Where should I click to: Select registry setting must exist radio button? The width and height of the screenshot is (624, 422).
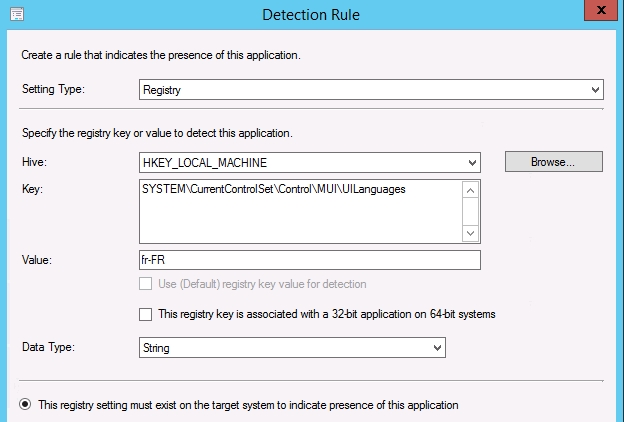pos(25,405)
